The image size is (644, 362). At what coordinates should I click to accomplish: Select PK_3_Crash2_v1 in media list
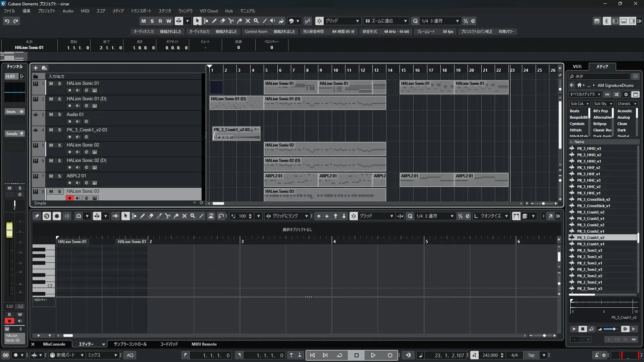pos(590,231)
